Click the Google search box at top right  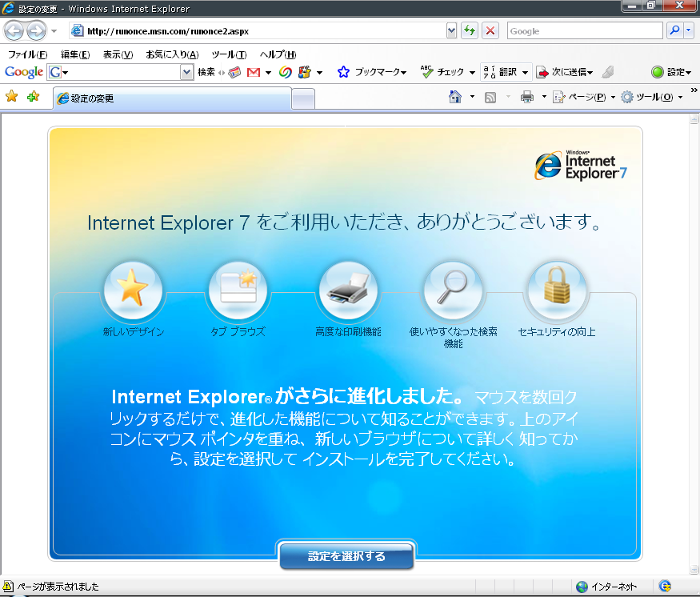584,31
